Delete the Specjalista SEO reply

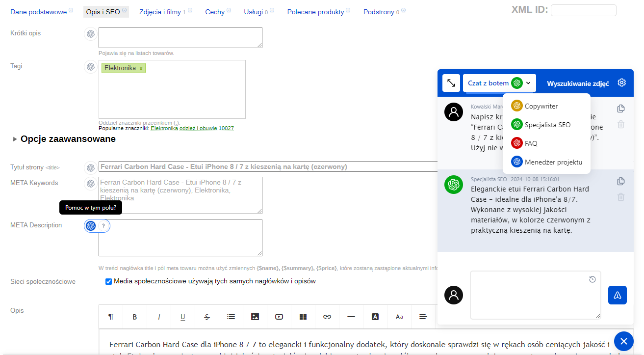pos(621,197)
